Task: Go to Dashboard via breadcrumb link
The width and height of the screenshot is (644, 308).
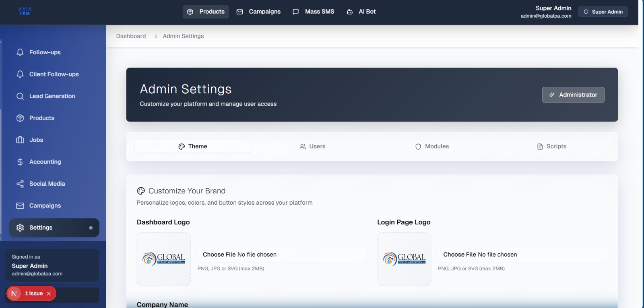Action: pos(131,36)
